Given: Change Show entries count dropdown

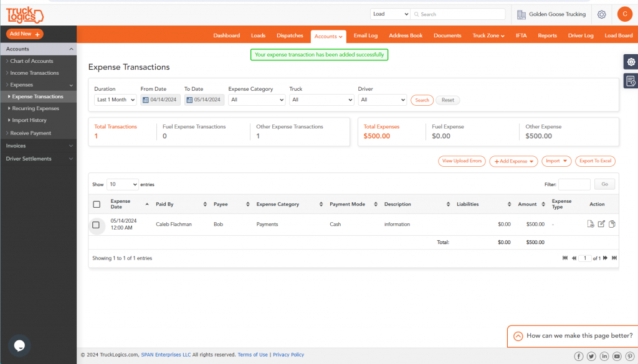Looking at the screenshot, I should click(x=123, y=184).
